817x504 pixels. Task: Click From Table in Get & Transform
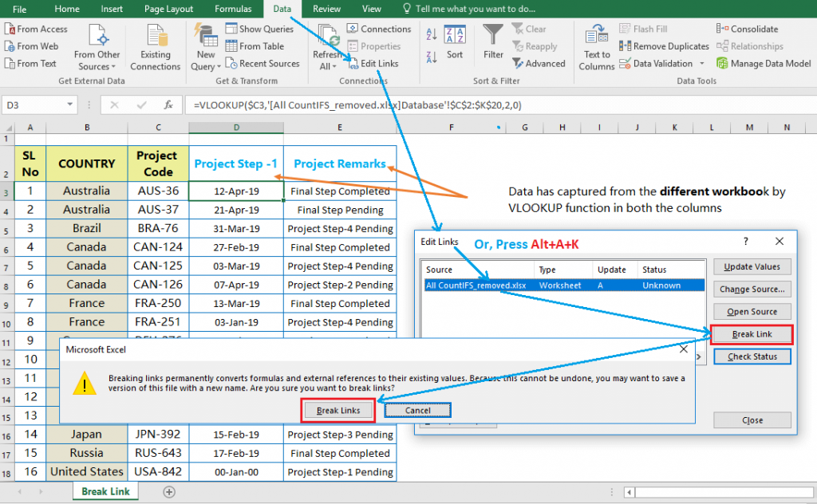point(255,46)
